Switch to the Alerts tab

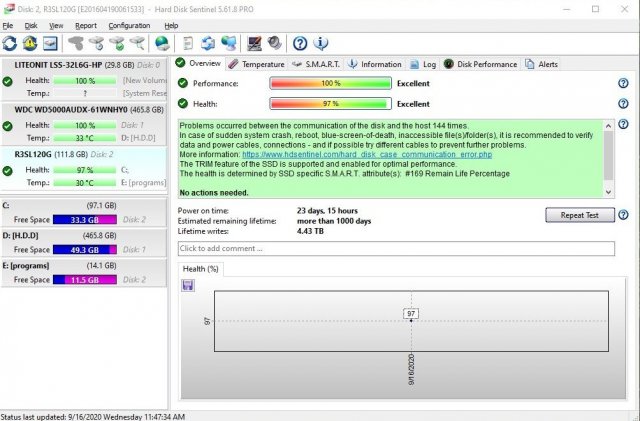(541, 64)
